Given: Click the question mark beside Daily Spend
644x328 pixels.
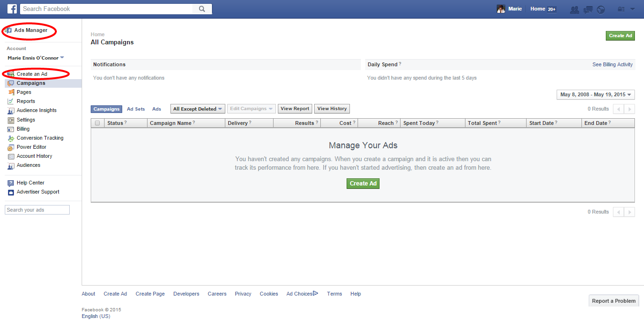Looking at the screenshot, I should [400, 64].
